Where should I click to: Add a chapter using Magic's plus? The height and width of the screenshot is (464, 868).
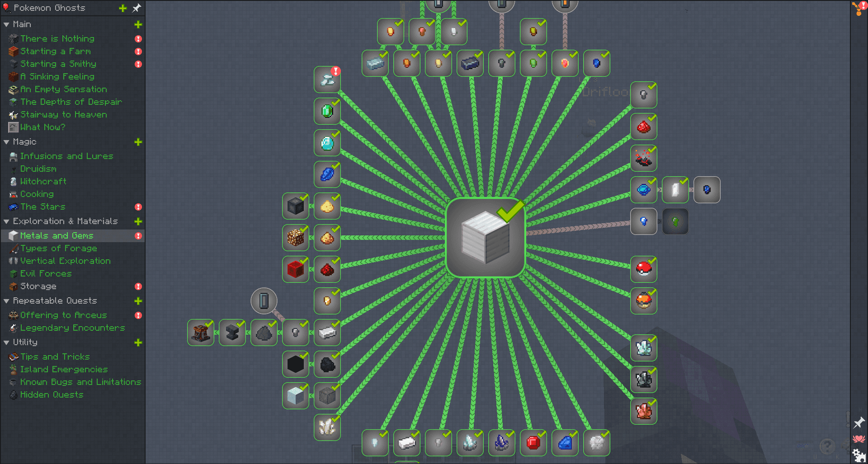138,142
